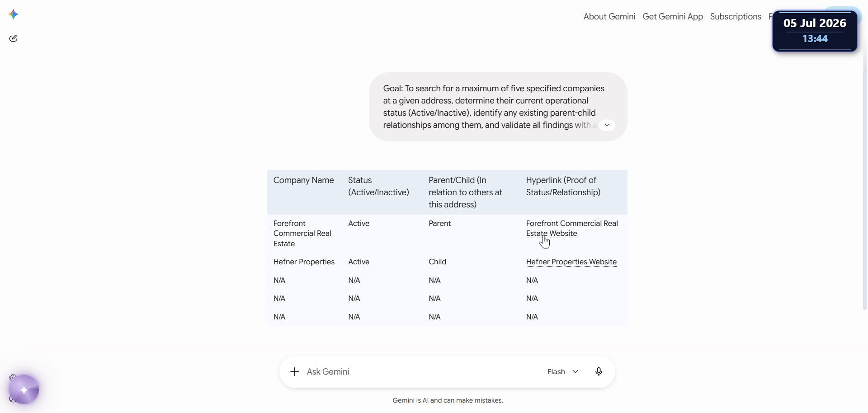Screen dimensions: 868x413
Task: Open Hefner Properties Website link
Action: (x=571, y=262)
